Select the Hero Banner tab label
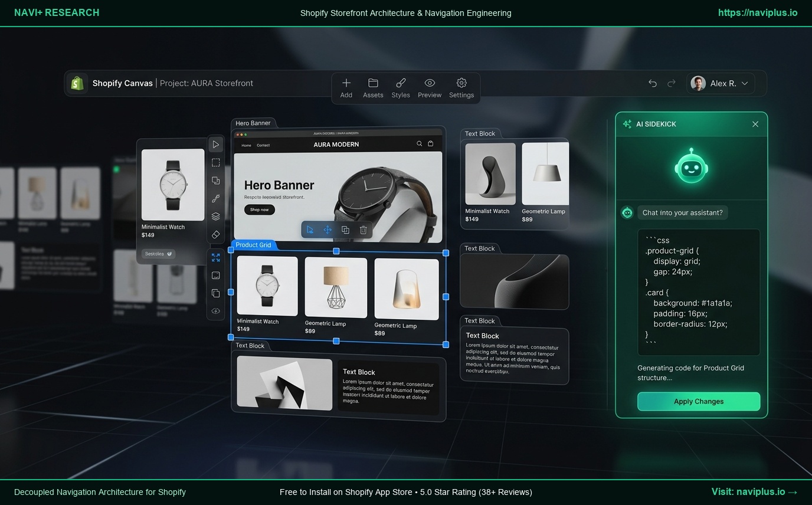Viewport: 812px width, 505px height. (253, 123)
